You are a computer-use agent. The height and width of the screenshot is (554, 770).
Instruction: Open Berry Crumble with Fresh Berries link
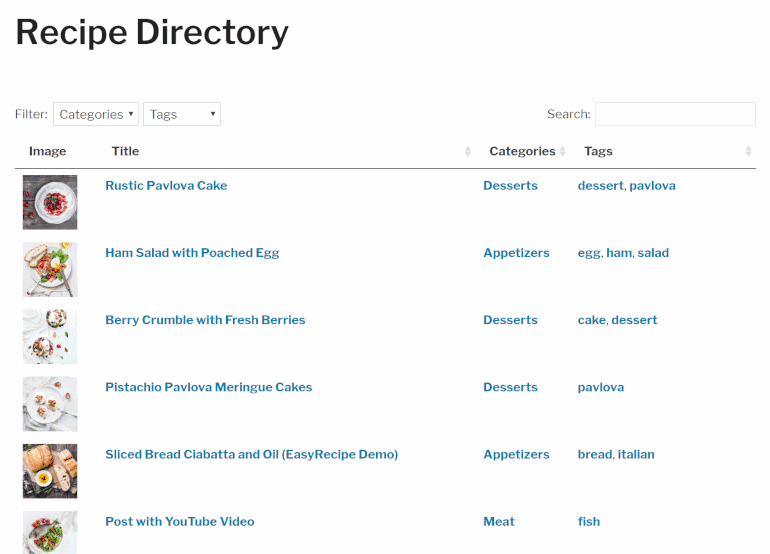205,320
